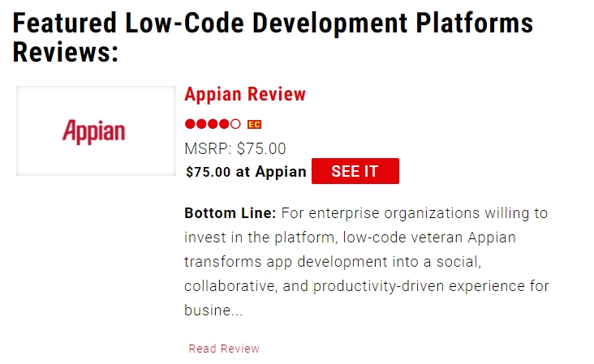594x364 pixels.
Task: Click the 'transforms app development' summary line
Action: [333, 262]
